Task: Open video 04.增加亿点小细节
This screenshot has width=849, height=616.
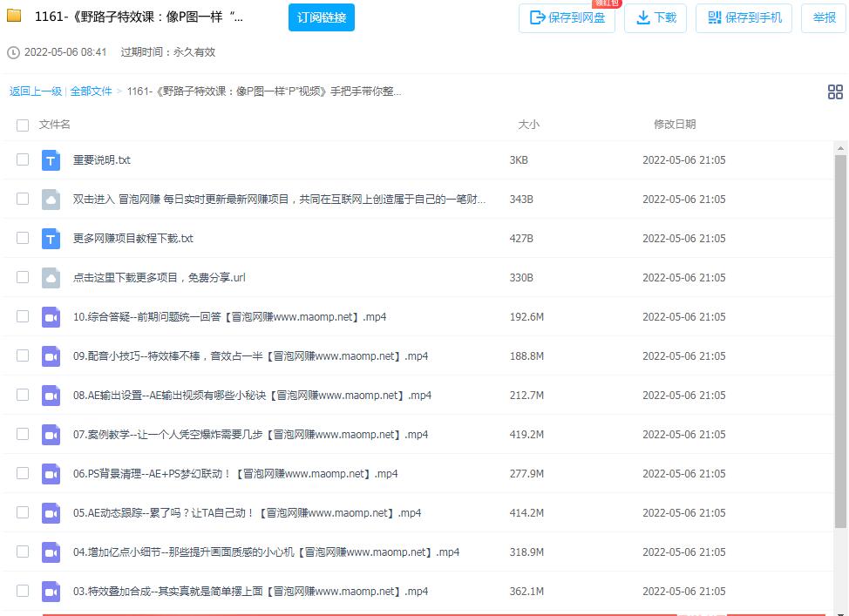Action: (x=267, y=552)
